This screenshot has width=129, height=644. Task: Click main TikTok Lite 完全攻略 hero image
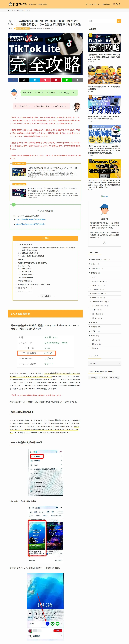click(45, 54)
